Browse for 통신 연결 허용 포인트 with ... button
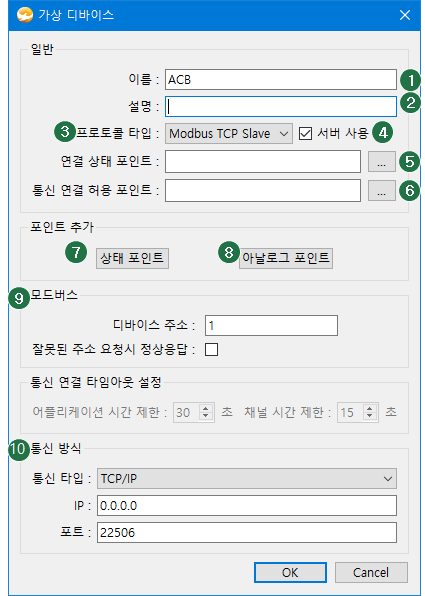 [x=382, y=192]
